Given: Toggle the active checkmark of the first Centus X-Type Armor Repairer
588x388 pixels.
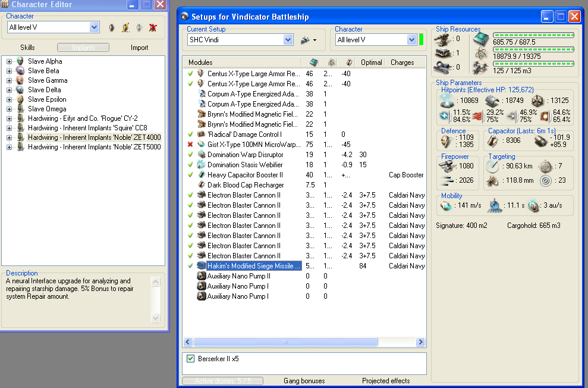Looking at the screenshot, I should click(x=190, y=74).
